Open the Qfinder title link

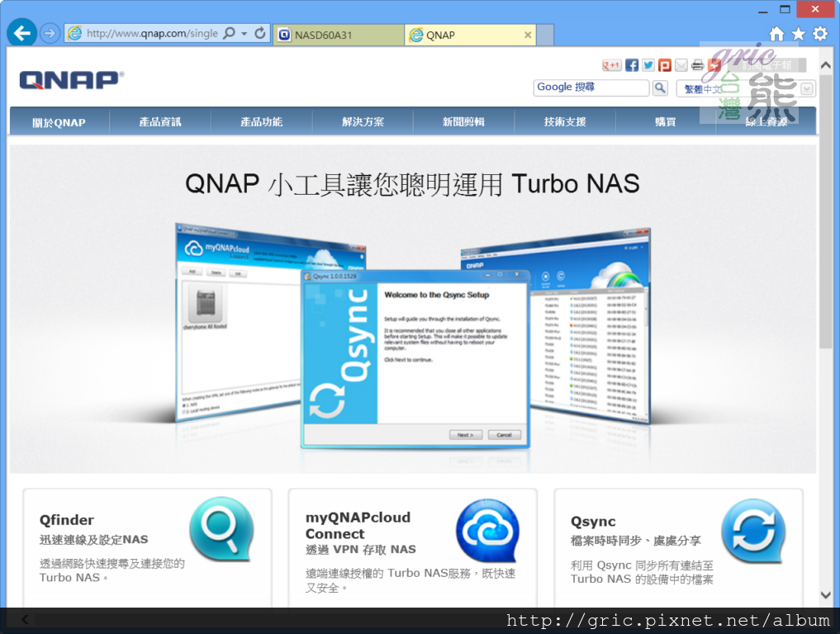pyautogui.click(x=66, y=520)
